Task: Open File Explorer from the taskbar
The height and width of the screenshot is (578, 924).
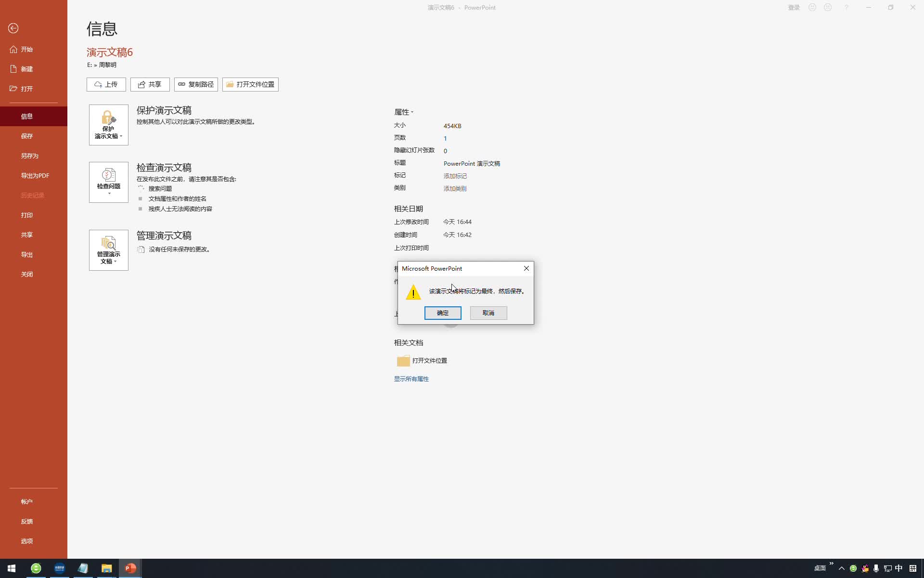Action: 106,568
